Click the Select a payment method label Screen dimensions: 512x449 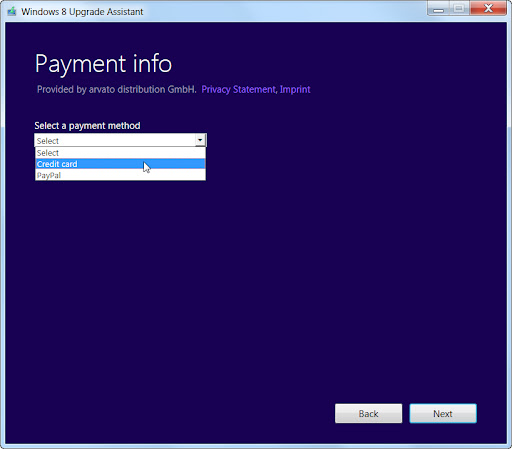pyautogui.click(x=87, y=126)
